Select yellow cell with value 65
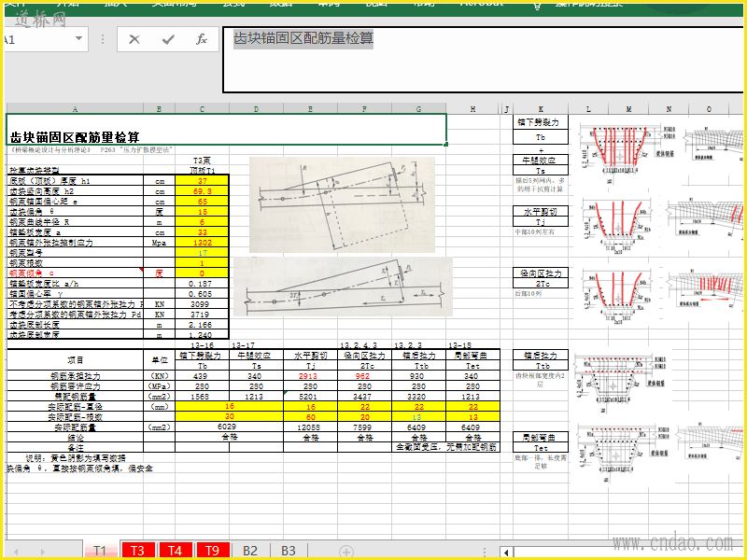747x560 pixels. [202, 202]
